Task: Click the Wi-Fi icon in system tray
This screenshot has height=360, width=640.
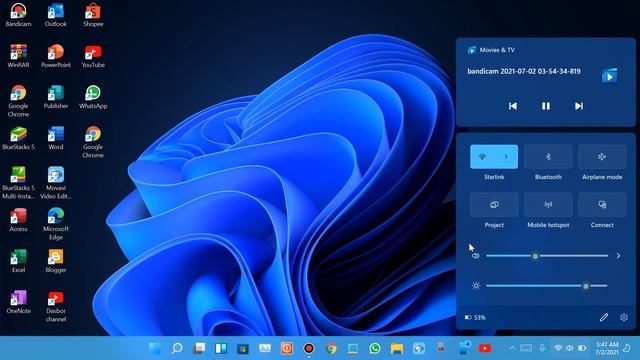Action: (558, 348)
